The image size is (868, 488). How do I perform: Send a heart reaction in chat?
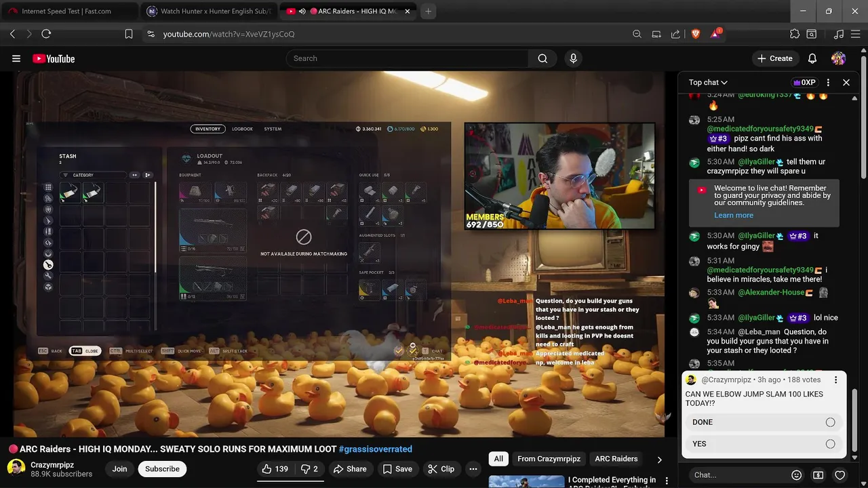click(x=840, y=475)
